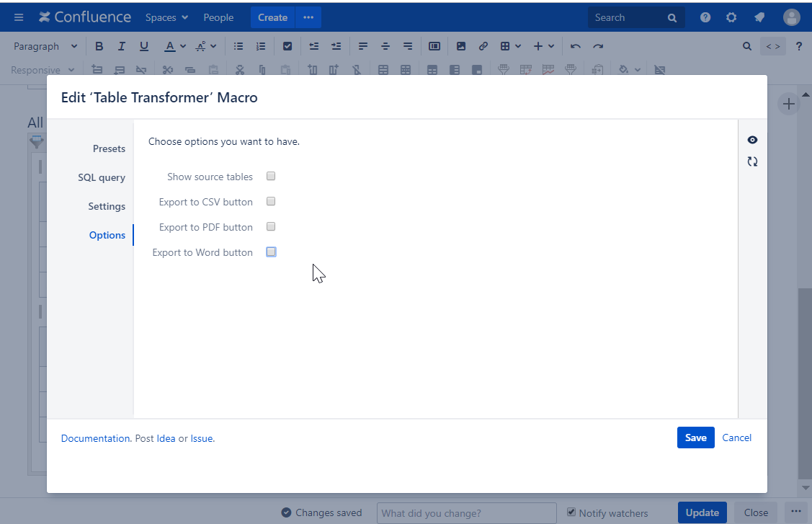The height and width of the screenshot is (524, 812).
Task: Open the settings gear icon in header
Action: pos(731,17)
